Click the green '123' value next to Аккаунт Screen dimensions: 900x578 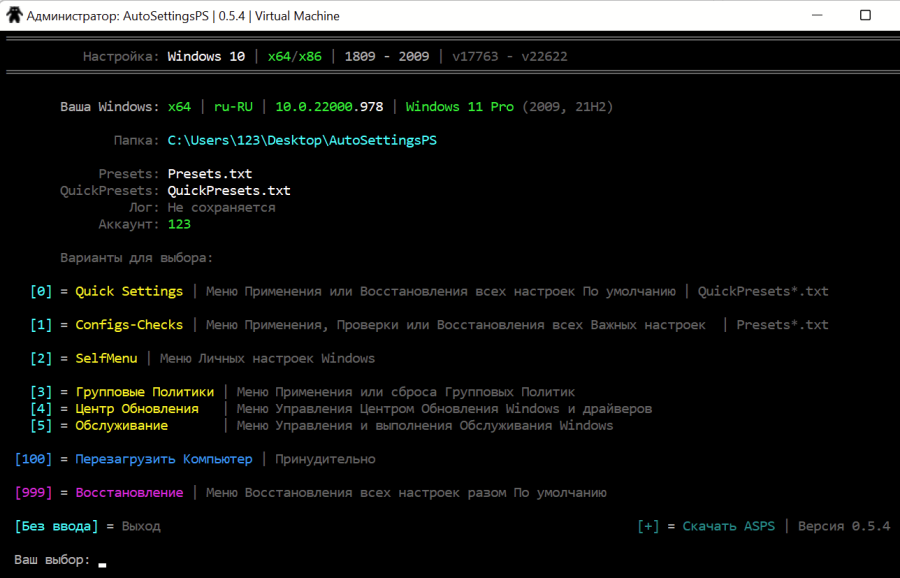tap(179, 224)
